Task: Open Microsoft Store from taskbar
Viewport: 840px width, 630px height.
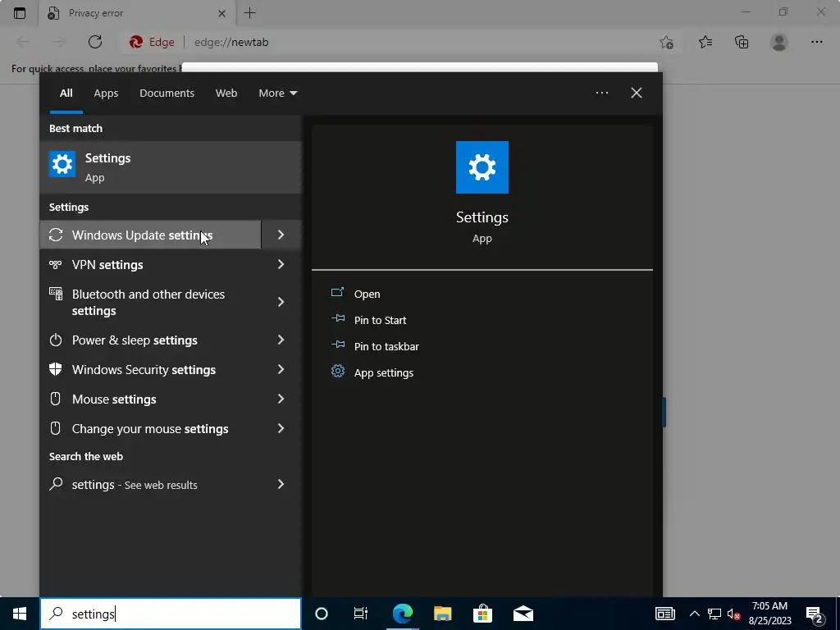Action: (x=482, y=614)
